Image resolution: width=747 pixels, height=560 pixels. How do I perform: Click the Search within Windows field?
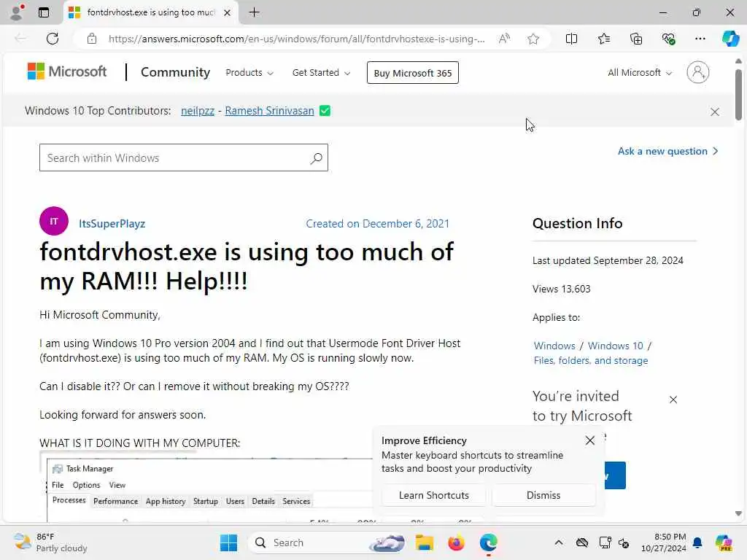[184, 157]
